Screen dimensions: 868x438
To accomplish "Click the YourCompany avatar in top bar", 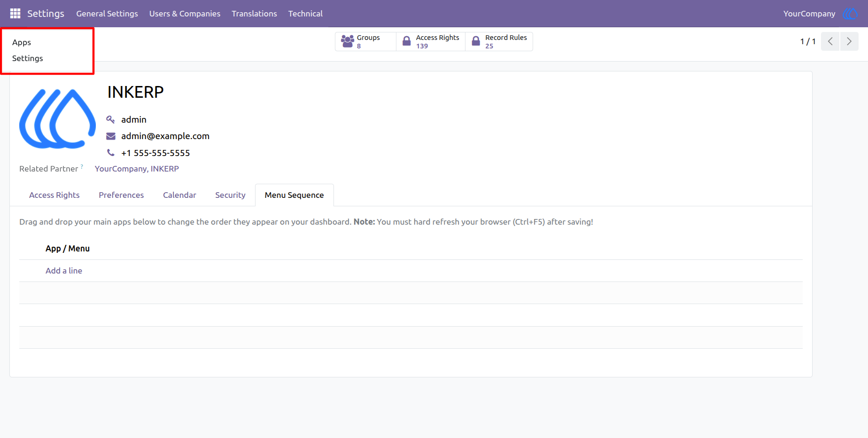I will (850, 14).
